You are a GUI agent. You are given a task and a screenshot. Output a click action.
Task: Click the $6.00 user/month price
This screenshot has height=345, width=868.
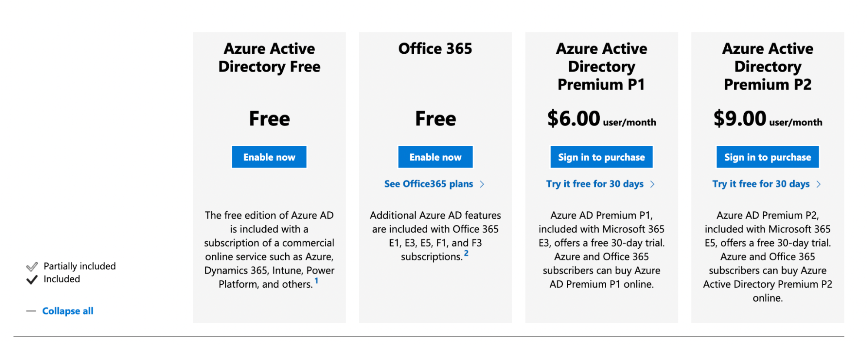[601, 118]
